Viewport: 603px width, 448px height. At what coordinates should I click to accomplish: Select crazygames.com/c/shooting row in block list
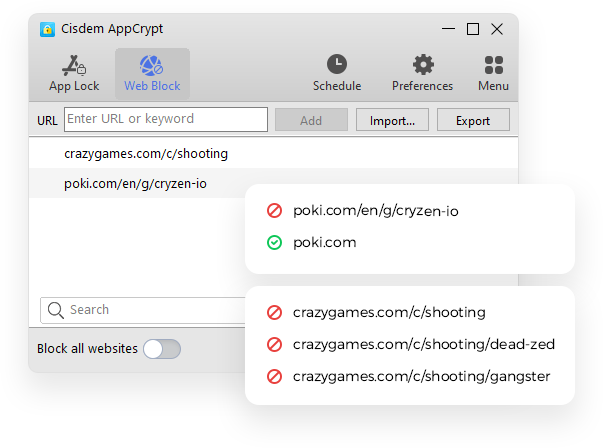pyautogui.click(x=273, y=153)
